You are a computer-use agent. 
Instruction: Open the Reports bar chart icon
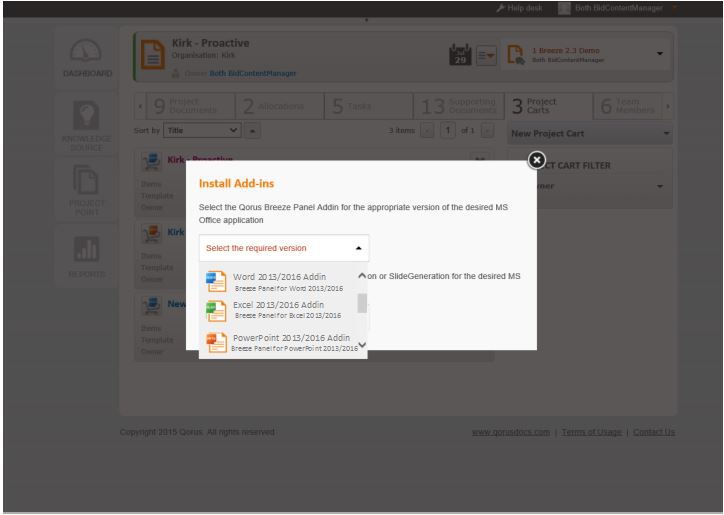tap(86, 248)
